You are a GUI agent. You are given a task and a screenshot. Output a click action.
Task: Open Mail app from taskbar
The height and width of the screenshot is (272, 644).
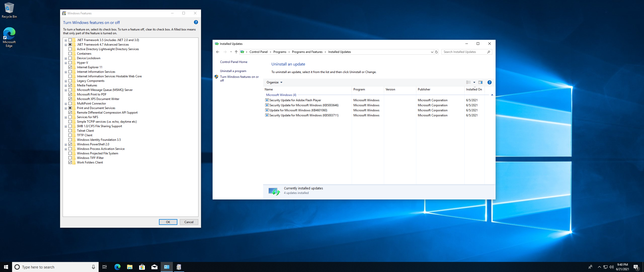[x=154, y=267]
